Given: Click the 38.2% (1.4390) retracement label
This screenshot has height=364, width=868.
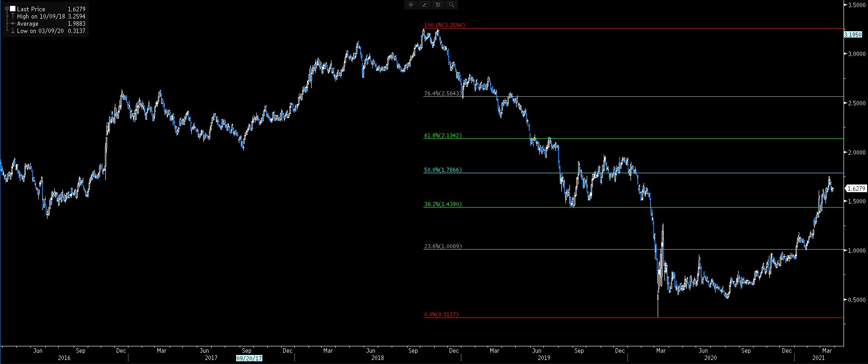Looking at the screenshot, I should [442, 204].
